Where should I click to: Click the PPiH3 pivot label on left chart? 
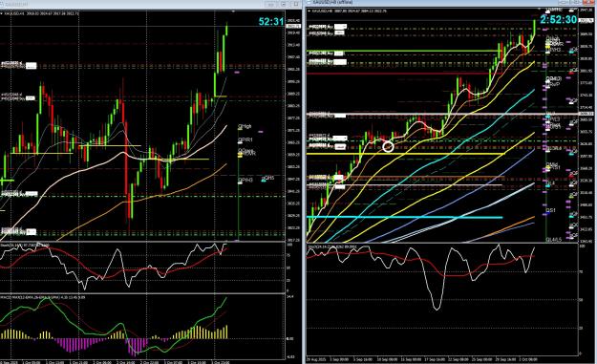pos(245,181)
